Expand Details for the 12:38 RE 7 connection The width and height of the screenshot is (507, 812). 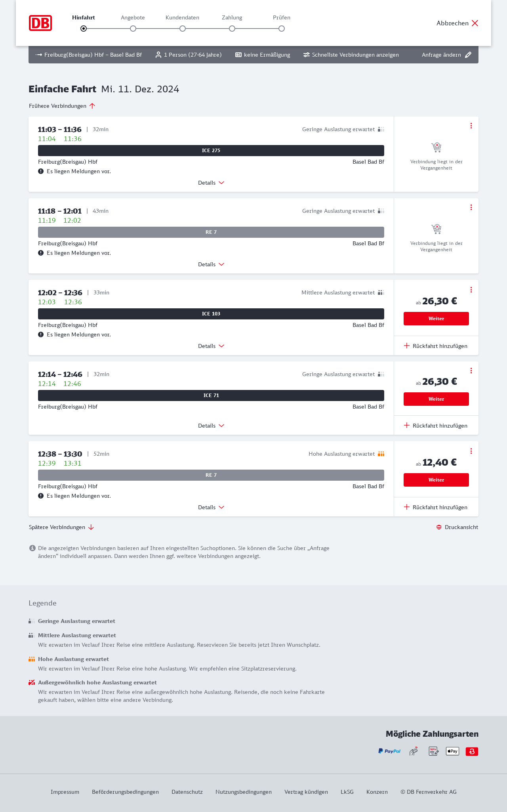(x=211, y=507)
